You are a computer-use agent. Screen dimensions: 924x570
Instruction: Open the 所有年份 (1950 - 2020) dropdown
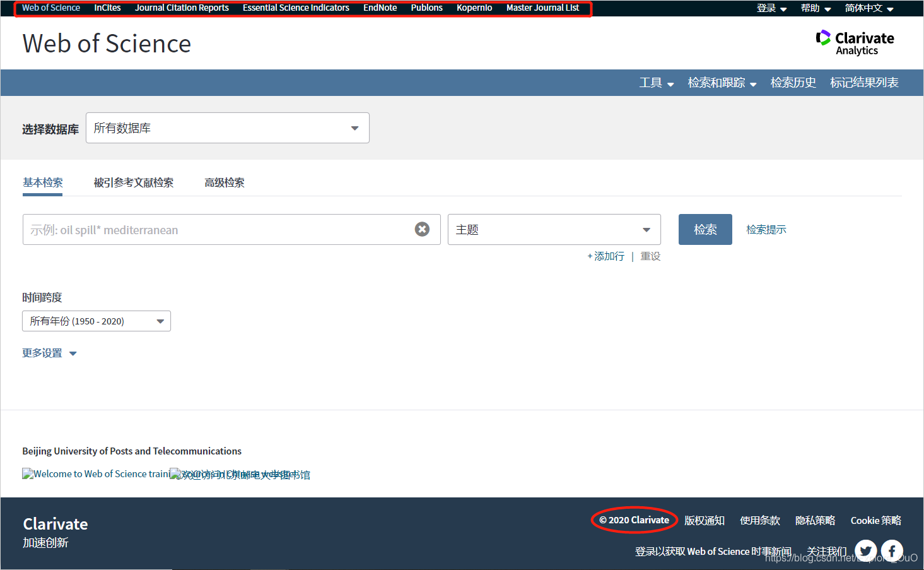coord(96,321)
